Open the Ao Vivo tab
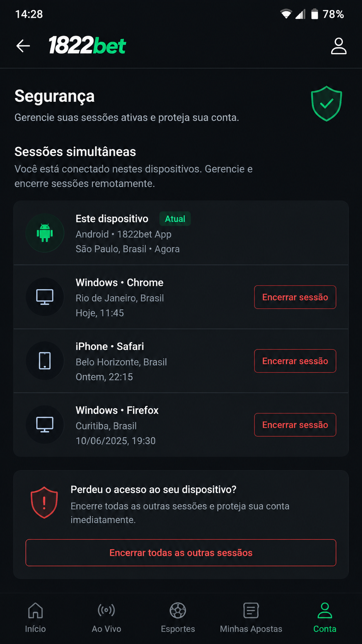The width and height of the screenshot is (362, 644). 107,618
